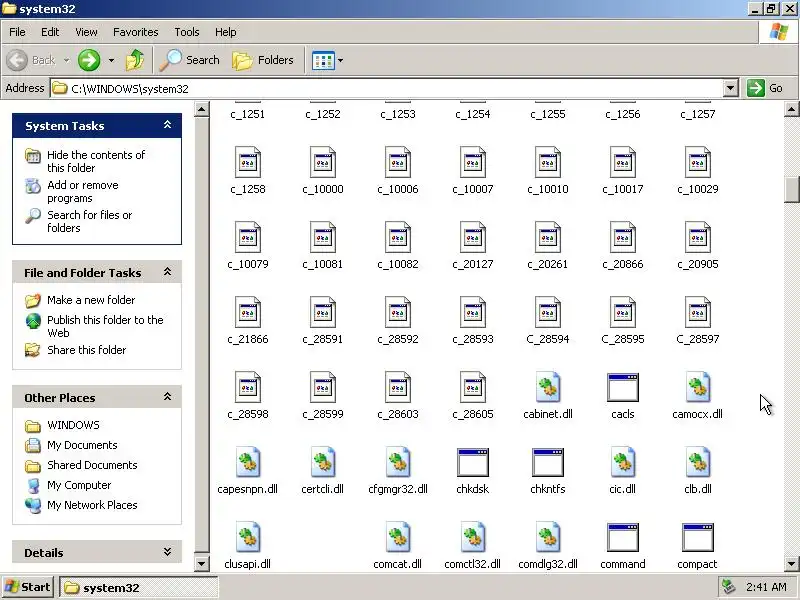800x600 pixels.
Task: Select the cacls program icon
Action: [x=622, y=387]
